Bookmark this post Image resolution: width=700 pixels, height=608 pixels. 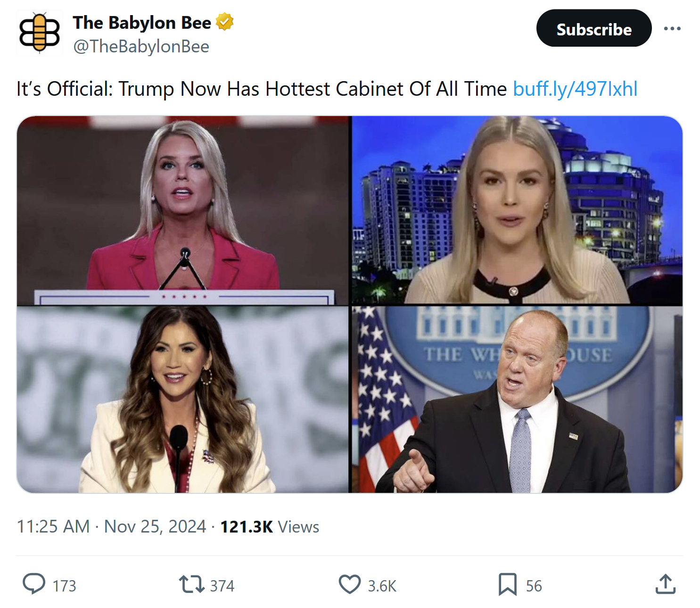(507, 584)
